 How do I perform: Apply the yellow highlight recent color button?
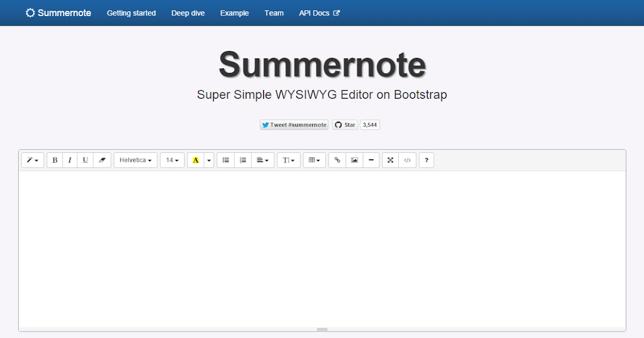(x=196, y=160)
